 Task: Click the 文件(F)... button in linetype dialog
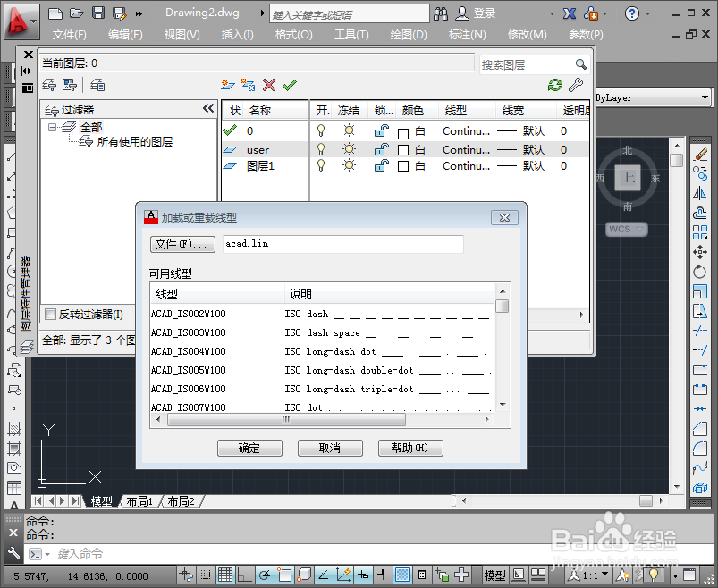tap(182, 244)
